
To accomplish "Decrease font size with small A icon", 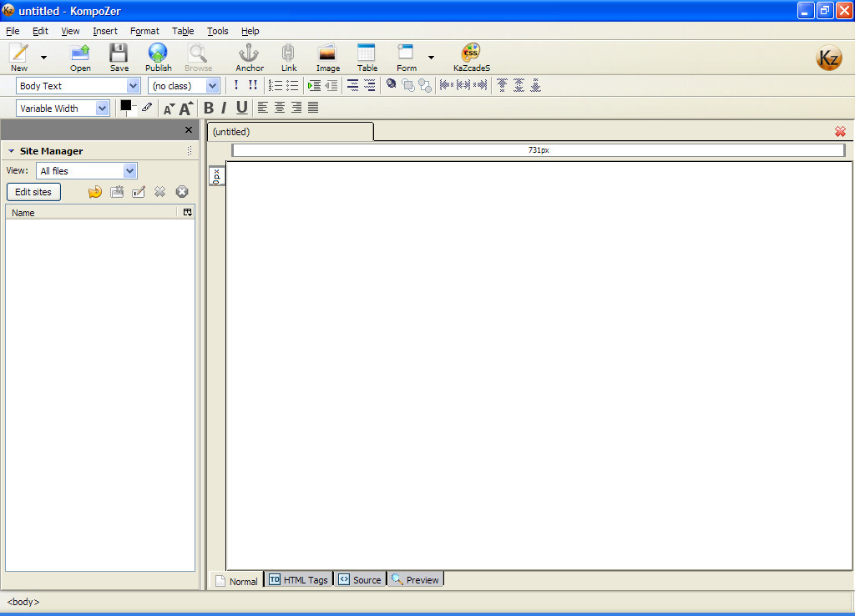I will pos(169,109).
